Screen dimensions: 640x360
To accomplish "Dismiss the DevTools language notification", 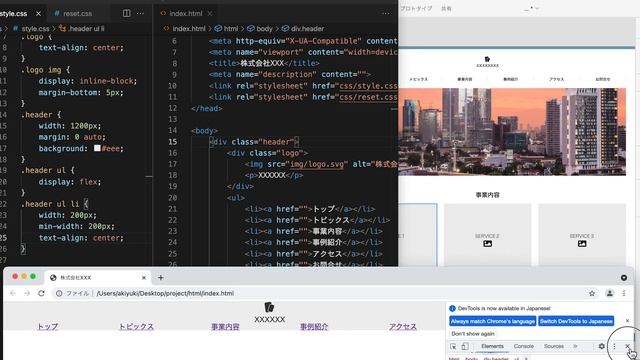I will point(627,321).
